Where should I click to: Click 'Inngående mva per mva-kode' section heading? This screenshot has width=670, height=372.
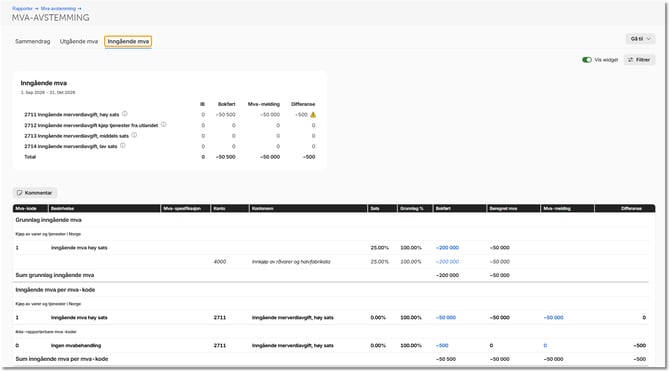click(x=55, y=290)
